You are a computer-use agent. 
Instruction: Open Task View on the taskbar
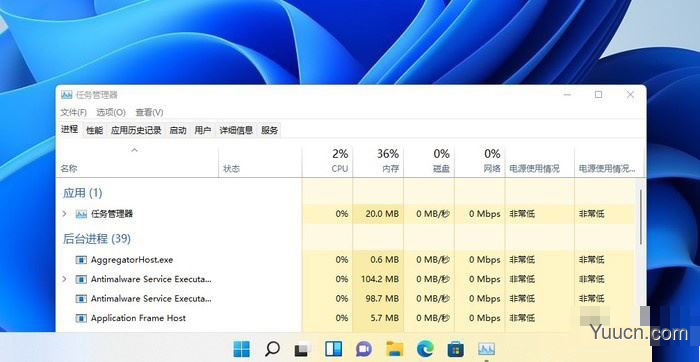pos(303,349)
